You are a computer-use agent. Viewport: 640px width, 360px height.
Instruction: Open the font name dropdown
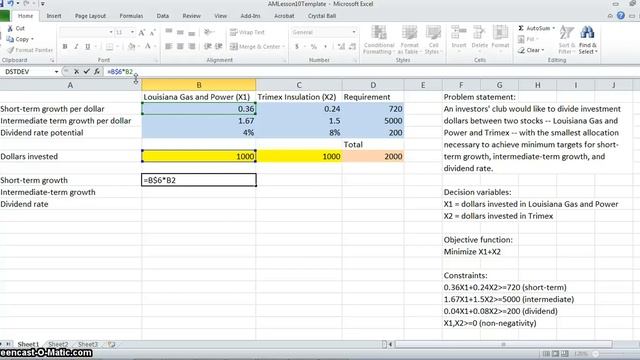(x=111, y=32)
